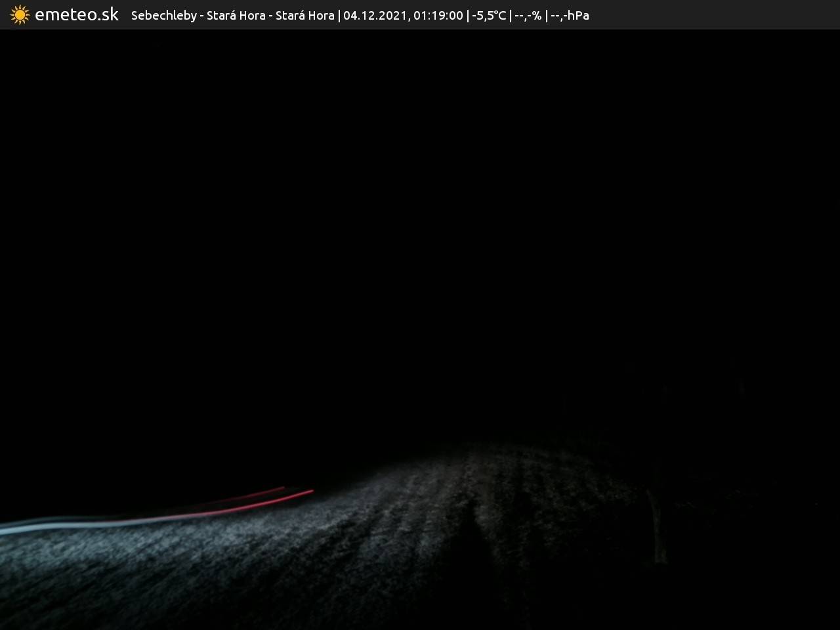
Task: Select the empty humidity percent reading
Action: 528,15
